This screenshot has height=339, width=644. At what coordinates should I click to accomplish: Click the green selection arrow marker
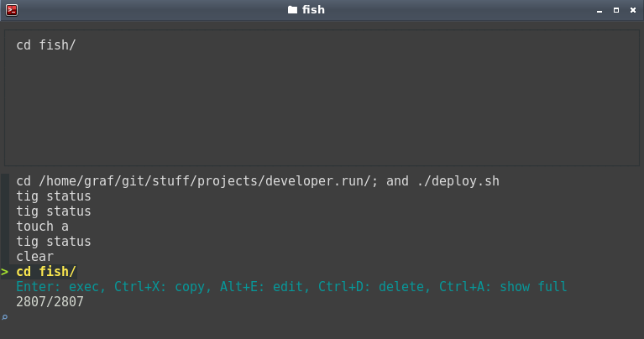pyautogui.click(x=4, y=272)
